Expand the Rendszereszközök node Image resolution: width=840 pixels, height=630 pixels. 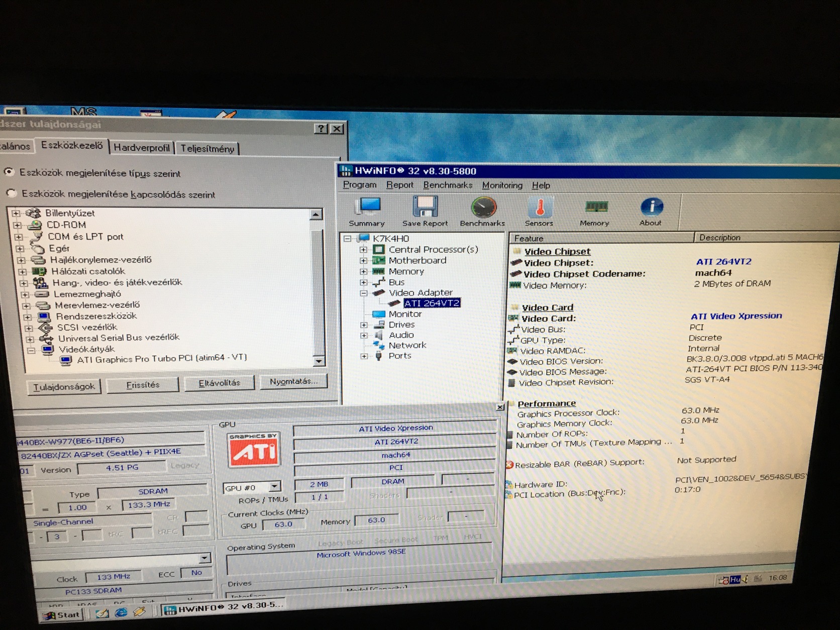[27, 317]
